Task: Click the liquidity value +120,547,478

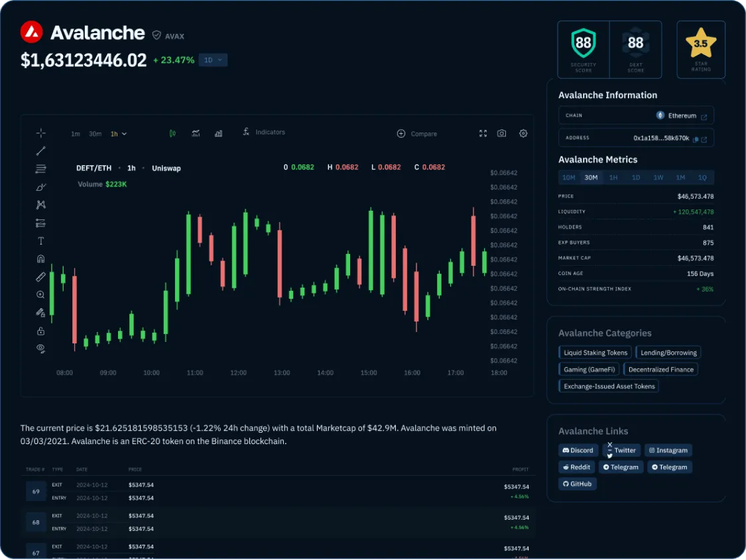Action: point(693,212)
